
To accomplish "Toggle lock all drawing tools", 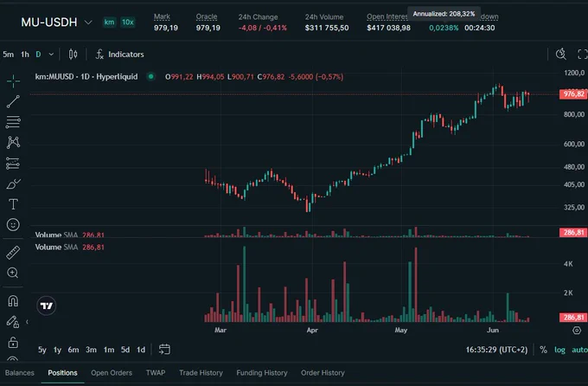I will [13, 342].
